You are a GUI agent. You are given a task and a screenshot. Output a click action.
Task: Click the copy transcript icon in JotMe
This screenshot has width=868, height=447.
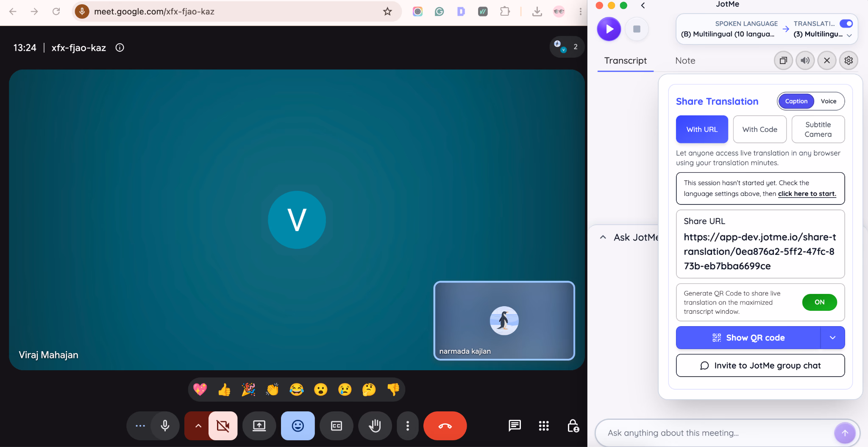783,61
